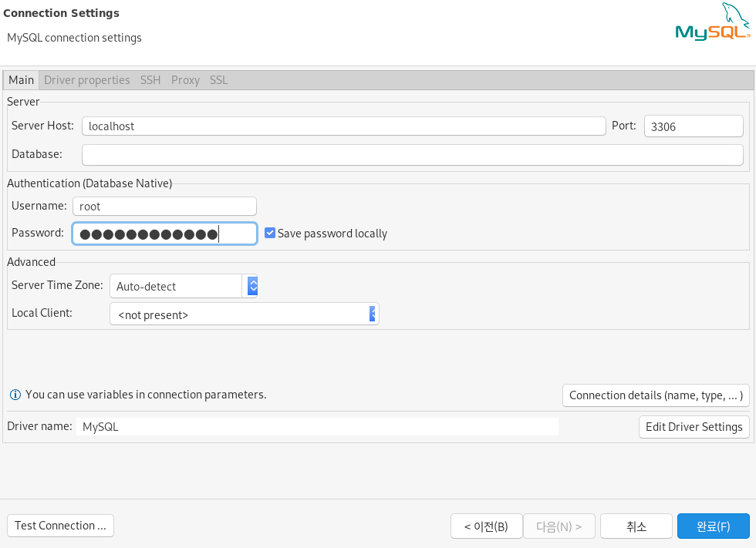The width and height of the screenshot is (756, 548).
Task: Focus the Password field
Action: [164, 234]
